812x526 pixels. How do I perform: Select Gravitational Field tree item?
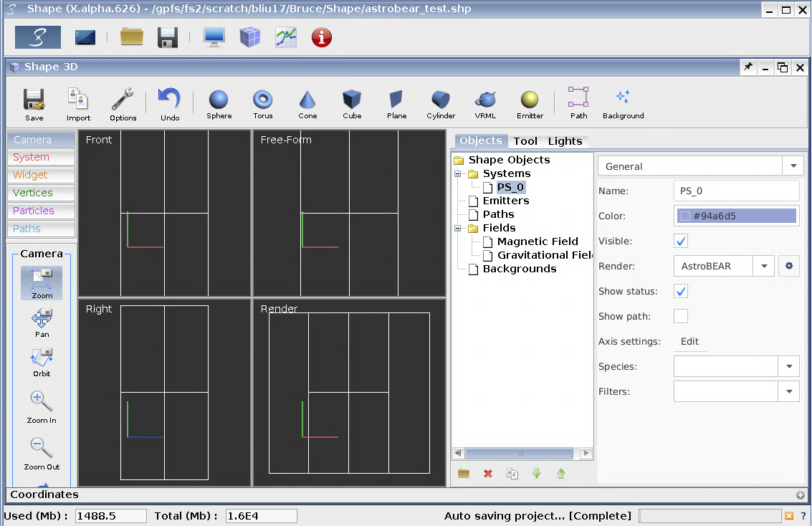545,255
